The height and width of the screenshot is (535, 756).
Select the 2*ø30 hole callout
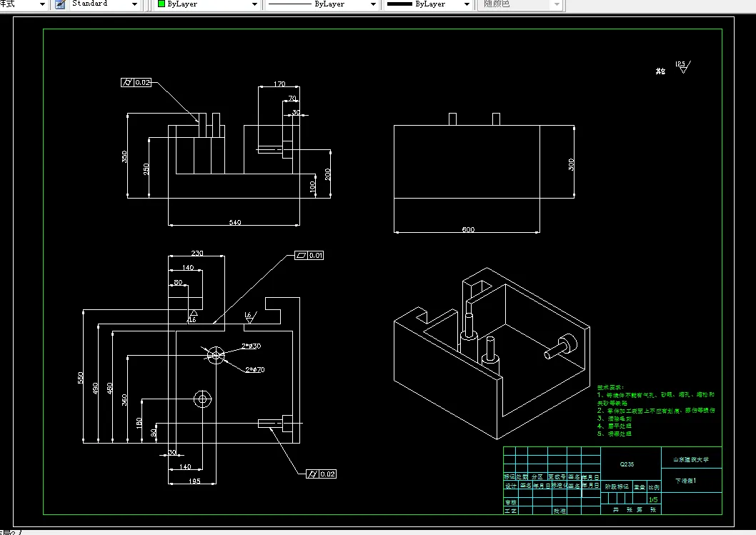[252, 346]
